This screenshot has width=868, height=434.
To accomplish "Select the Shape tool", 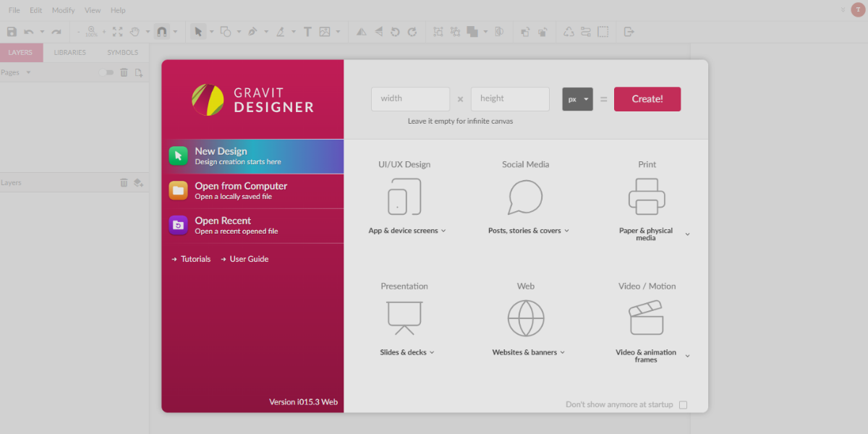I will [x=224, y=32].
